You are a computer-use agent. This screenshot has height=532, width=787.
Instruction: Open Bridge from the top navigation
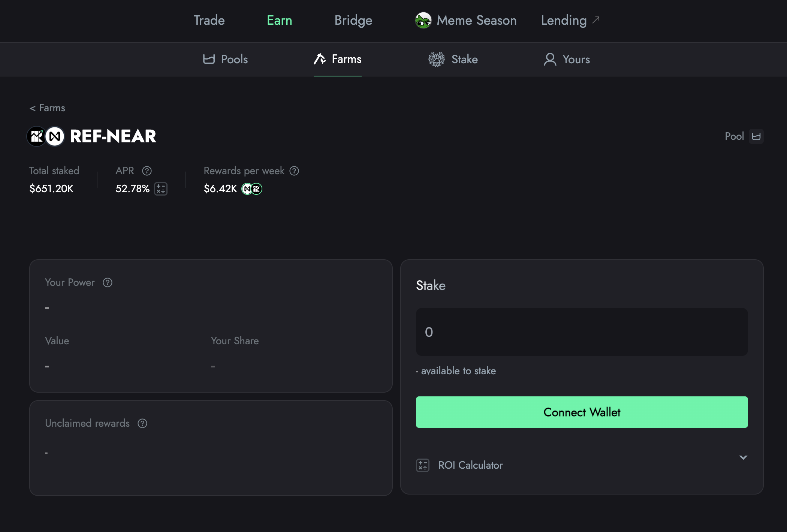(x=353, y=20)
